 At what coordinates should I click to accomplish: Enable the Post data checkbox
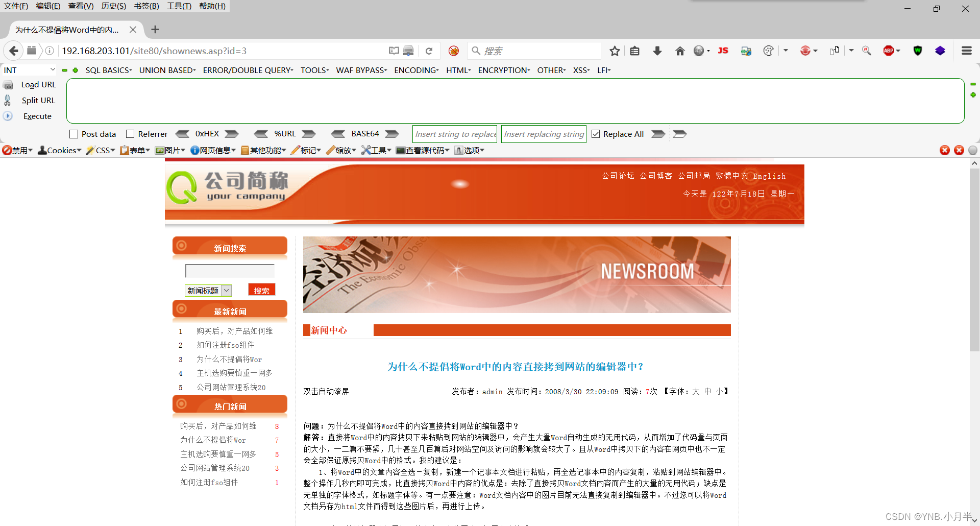(x=73, y=134)
